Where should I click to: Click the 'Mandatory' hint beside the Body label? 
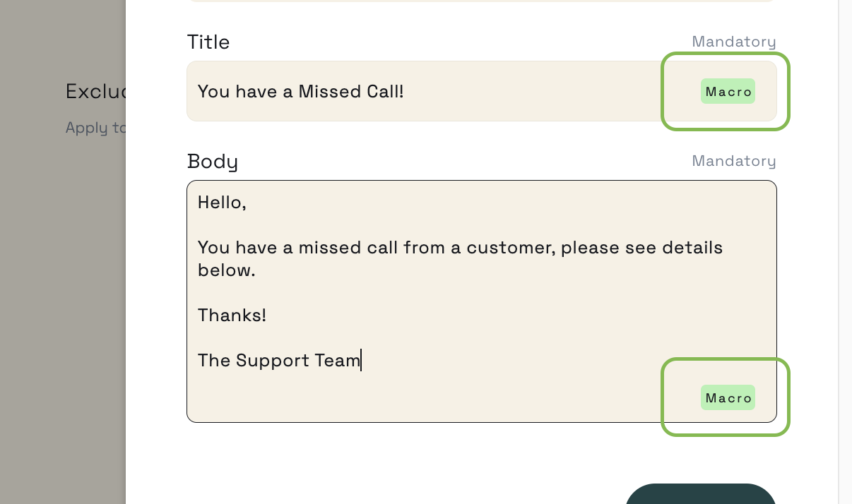click(733, 161)
